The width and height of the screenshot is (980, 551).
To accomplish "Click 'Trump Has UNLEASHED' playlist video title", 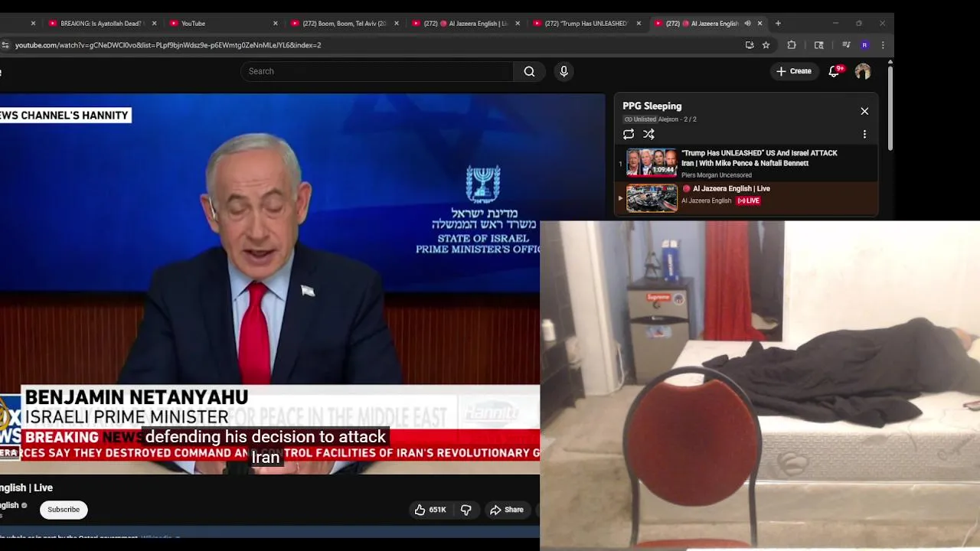I will click(759, 158).
